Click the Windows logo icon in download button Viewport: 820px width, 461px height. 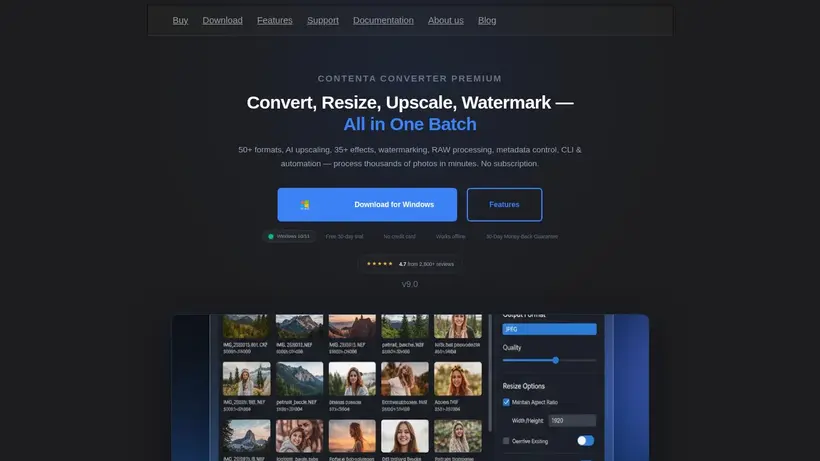point(305,205)
